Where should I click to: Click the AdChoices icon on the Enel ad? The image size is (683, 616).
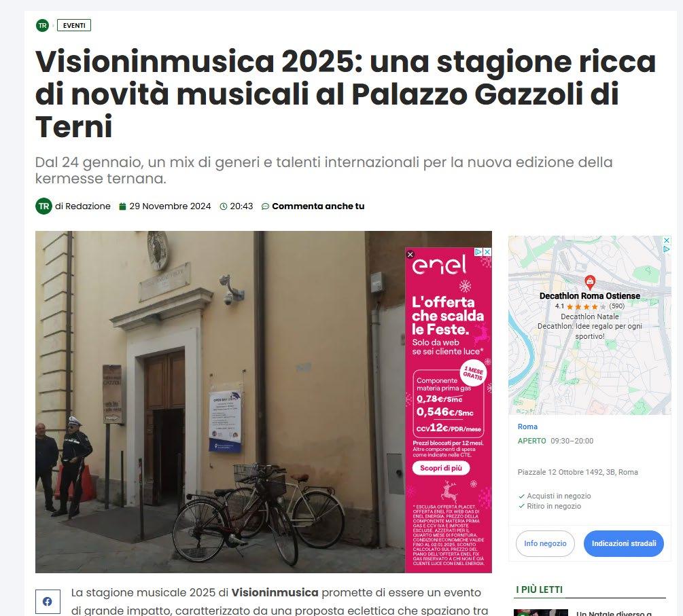[478, 251]
